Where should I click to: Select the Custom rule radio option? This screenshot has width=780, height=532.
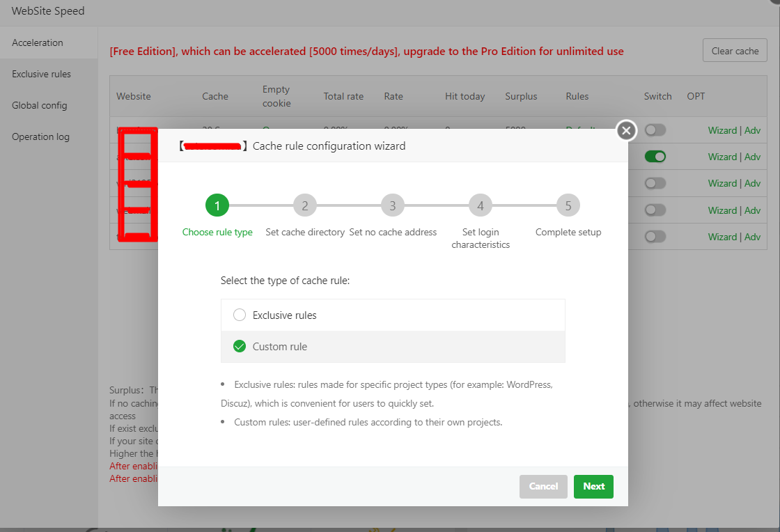point(240,347)
